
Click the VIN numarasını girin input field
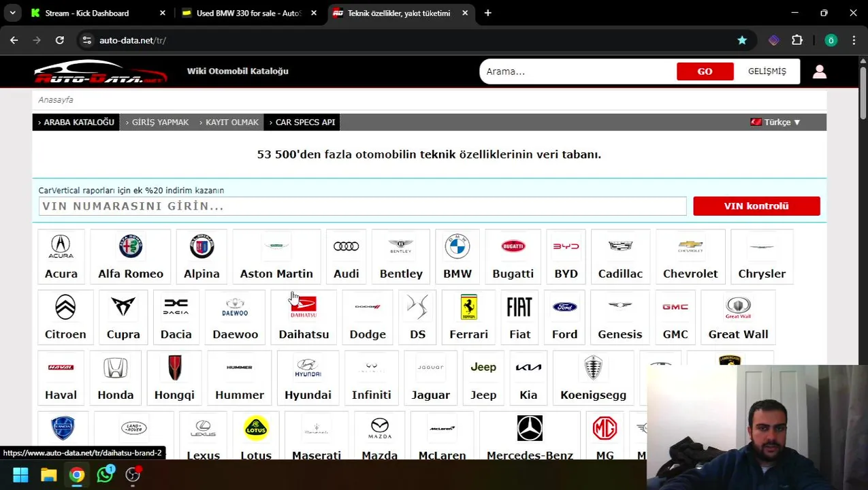(362, 206)
